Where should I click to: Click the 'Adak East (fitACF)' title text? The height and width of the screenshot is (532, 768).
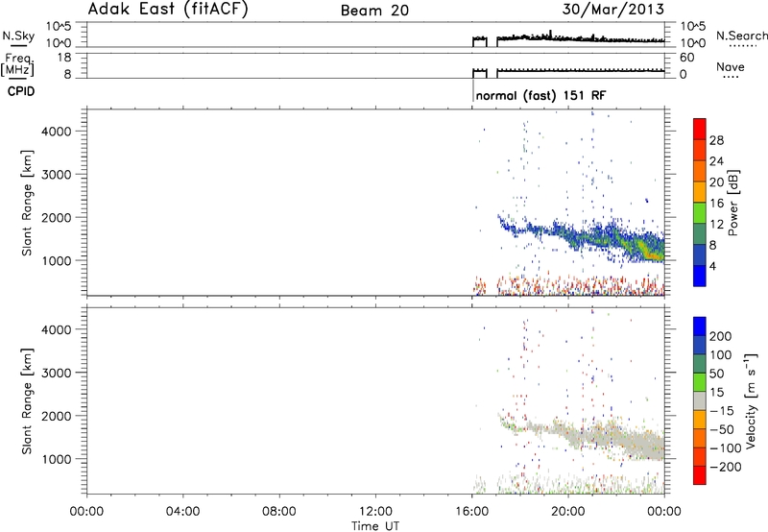tap(168, 9)
